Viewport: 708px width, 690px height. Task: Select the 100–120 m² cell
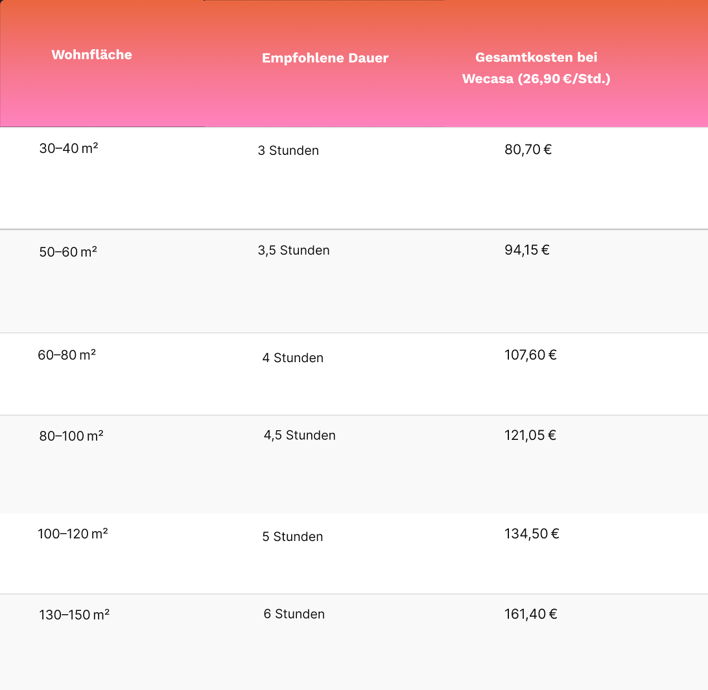(x=73, y=534)
